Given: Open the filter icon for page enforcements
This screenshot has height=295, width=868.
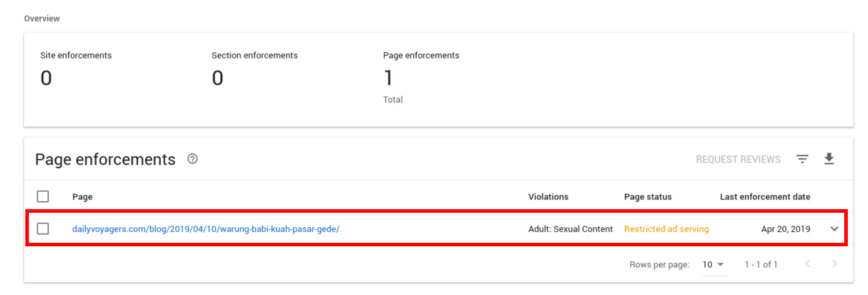Looking at the screenshot, I should tap(802, 159).
